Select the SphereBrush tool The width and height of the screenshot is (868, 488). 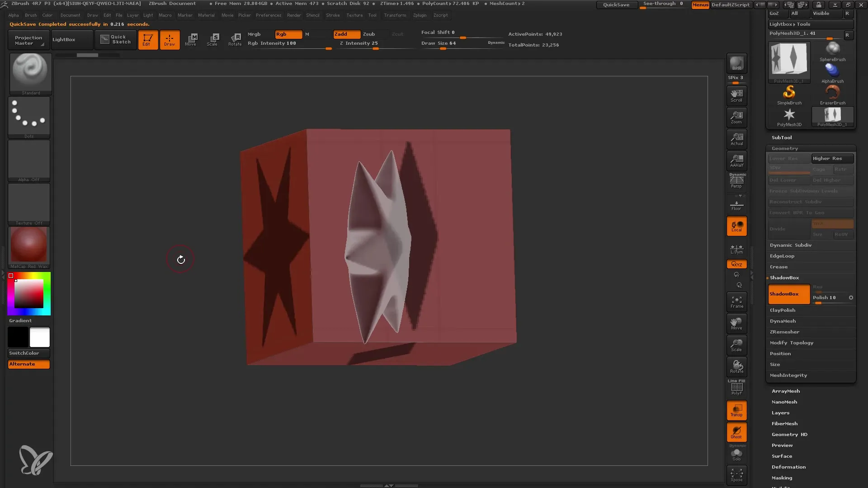[x=832, y=52]
